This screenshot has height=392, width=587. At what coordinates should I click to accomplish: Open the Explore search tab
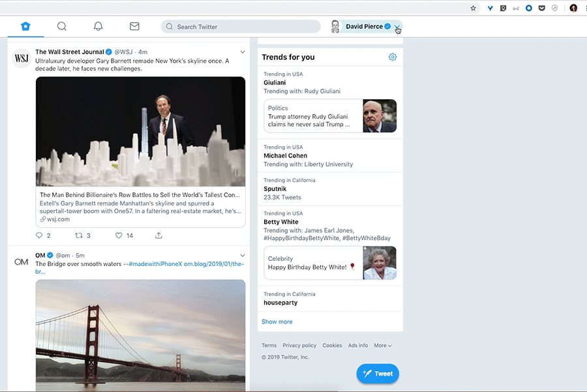[62, 26]
